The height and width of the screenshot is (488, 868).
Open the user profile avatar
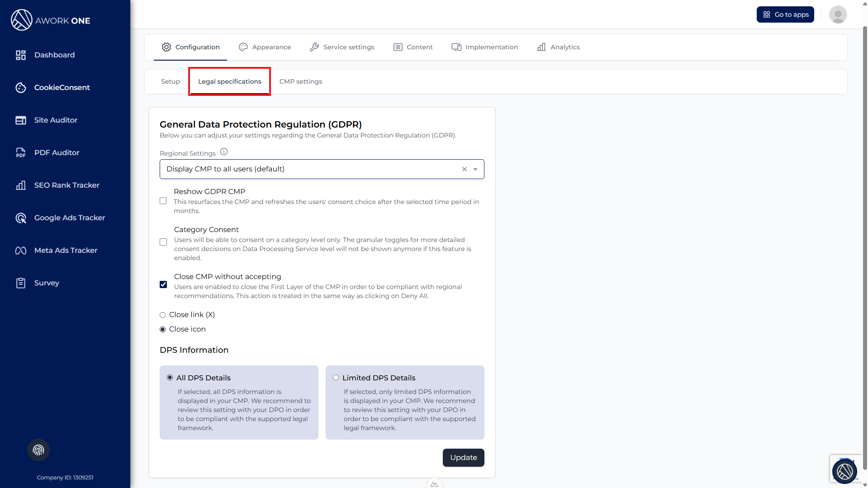(838, 14)
